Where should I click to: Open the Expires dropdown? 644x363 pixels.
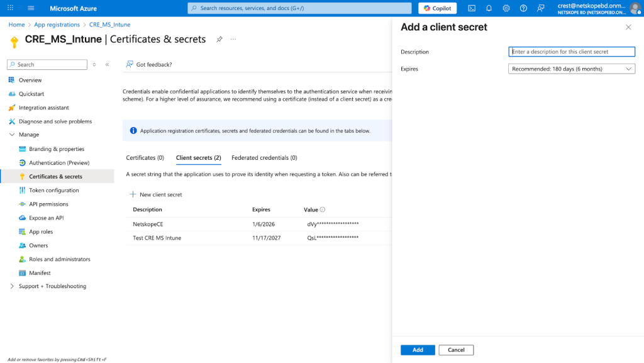[571, 69]
